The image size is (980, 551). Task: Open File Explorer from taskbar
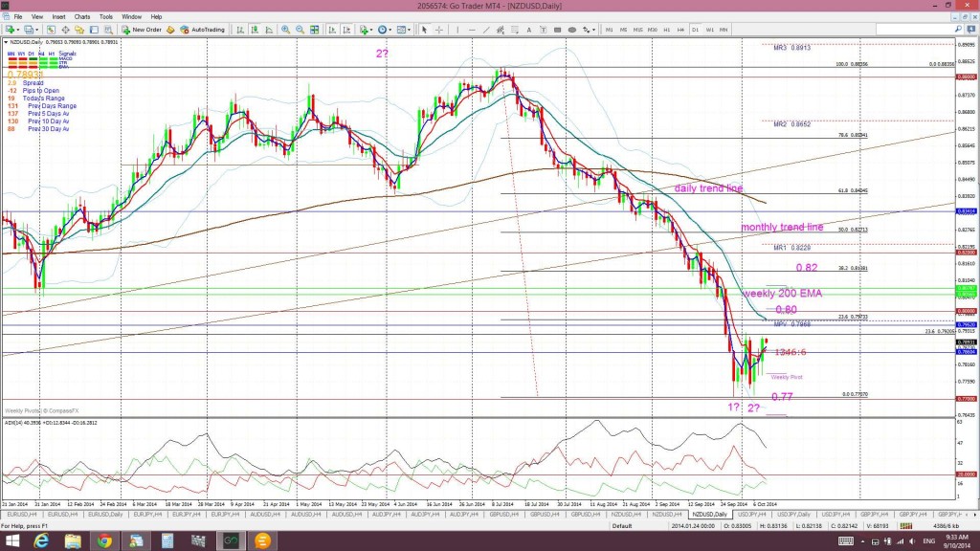tap(73, 541)
